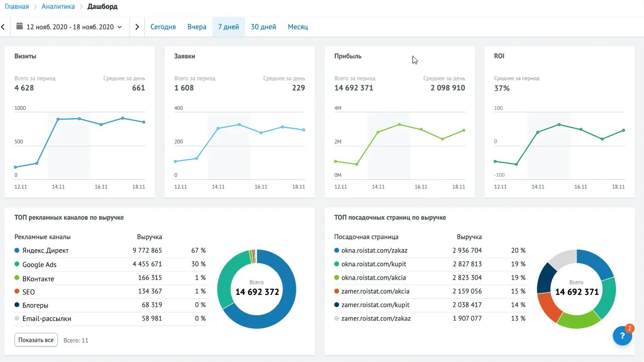Screen dimensions: 644x362
Task: Click okna.roistat.com/kupit landing page row
Action: 430,264
